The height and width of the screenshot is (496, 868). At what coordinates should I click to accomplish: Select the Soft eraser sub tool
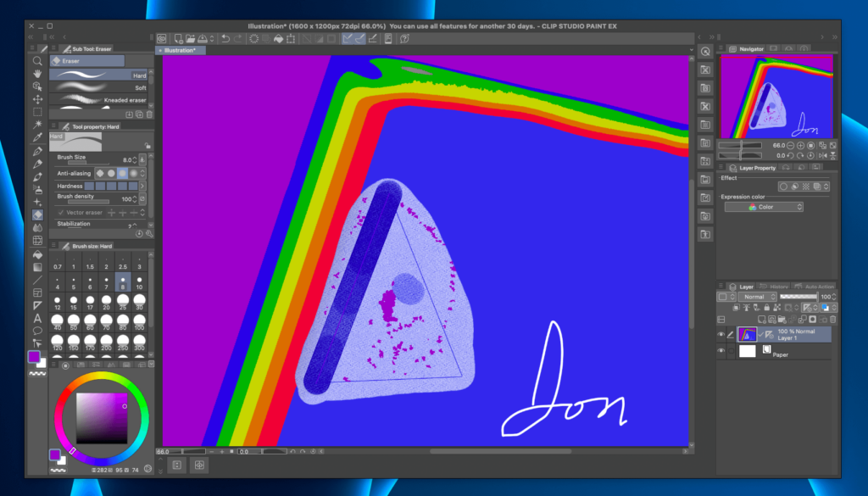(99, 87)
